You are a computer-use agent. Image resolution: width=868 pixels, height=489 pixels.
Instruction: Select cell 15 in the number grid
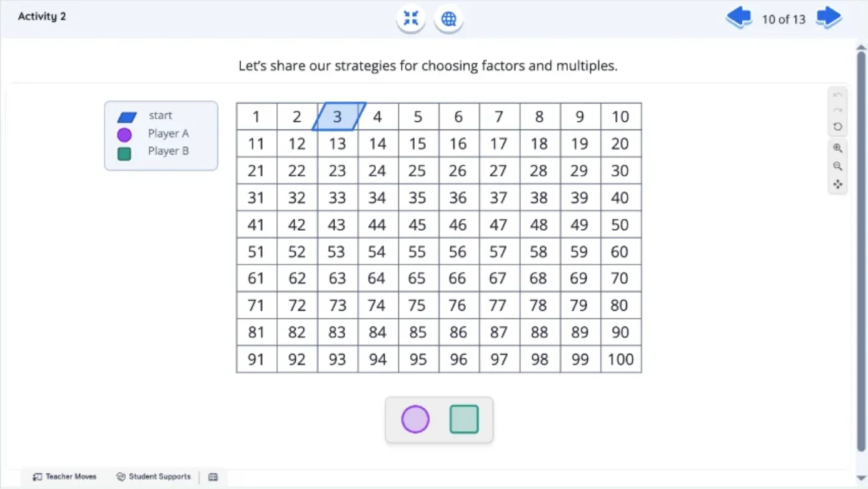418,144
